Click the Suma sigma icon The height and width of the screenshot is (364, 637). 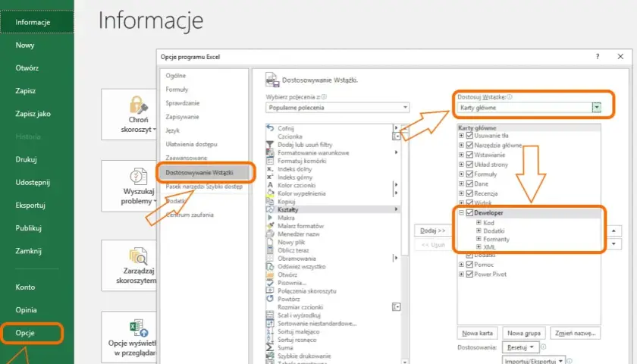click(x=270, y=348)
